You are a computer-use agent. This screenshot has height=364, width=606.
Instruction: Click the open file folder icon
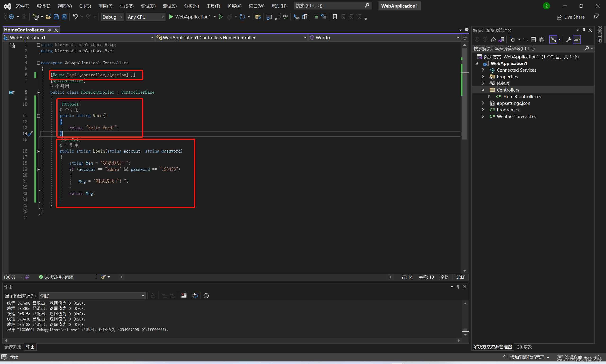coord(48,17)
